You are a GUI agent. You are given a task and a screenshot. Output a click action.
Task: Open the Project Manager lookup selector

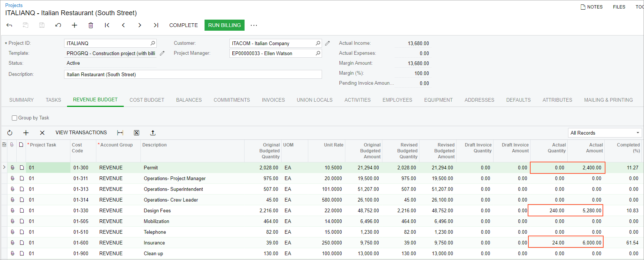(x=318, y=53)
